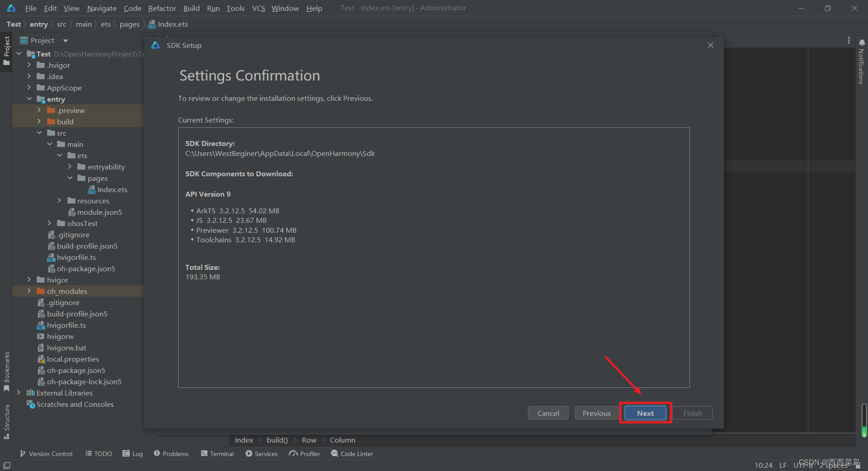Open the Project view dropdown arrow
This screenshot has width=868, height=471.
coord(66,41)
